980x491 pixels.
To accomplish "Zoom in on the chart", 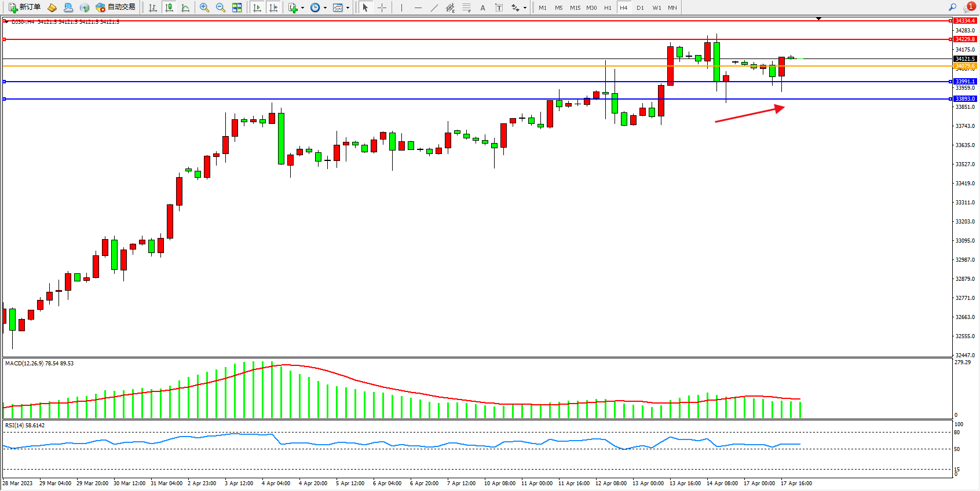I will [204, 8].
